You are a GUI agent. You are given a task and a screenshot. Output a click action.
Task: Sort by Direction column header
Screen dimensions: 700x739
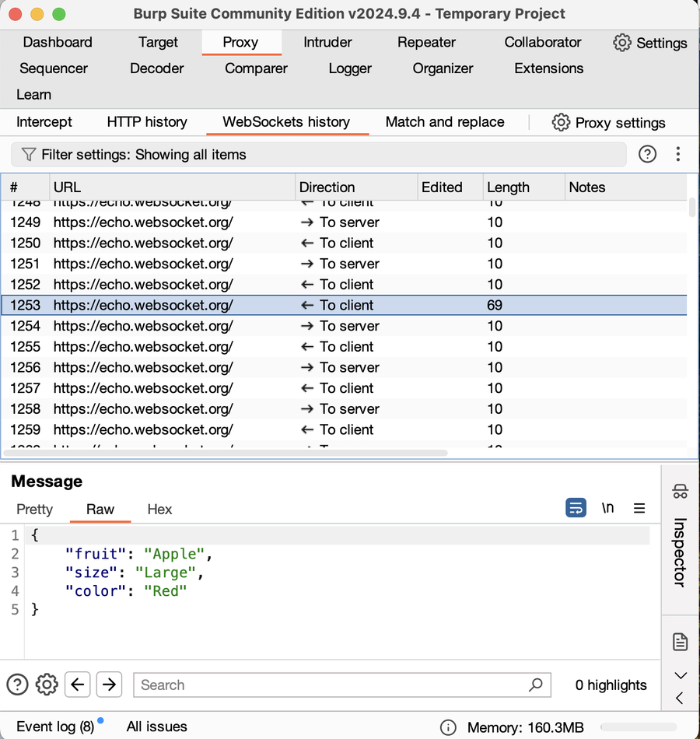pyautogui.click(x=356, y=187)
